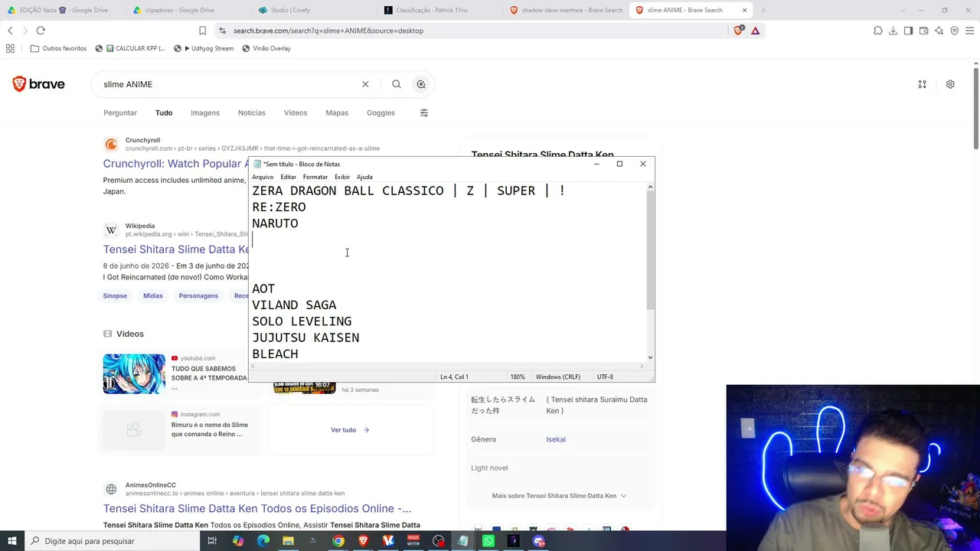Expand Mais sobre Tensei Shitara Slime
This screenshot has height=551, width=980.
(559, 496)
